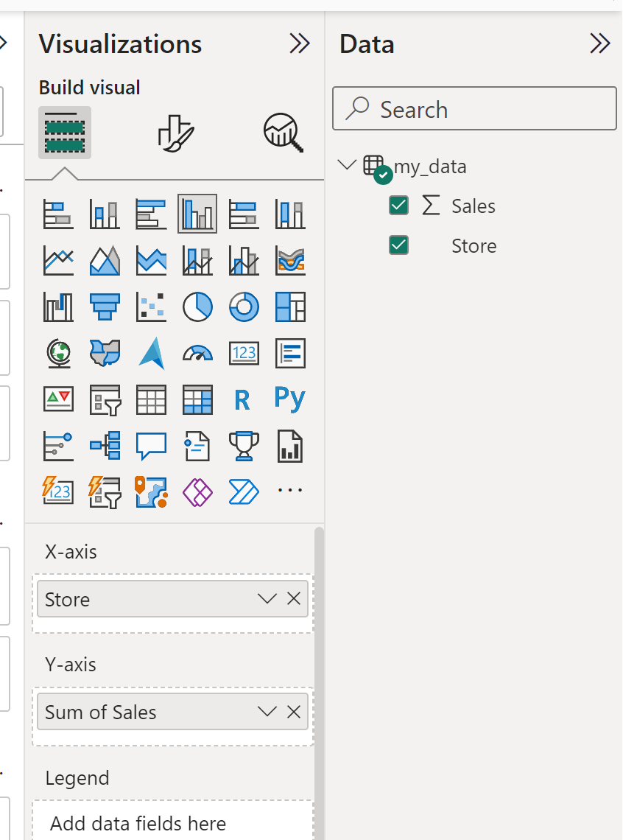Select the trophy goals visual

(244, 447)
